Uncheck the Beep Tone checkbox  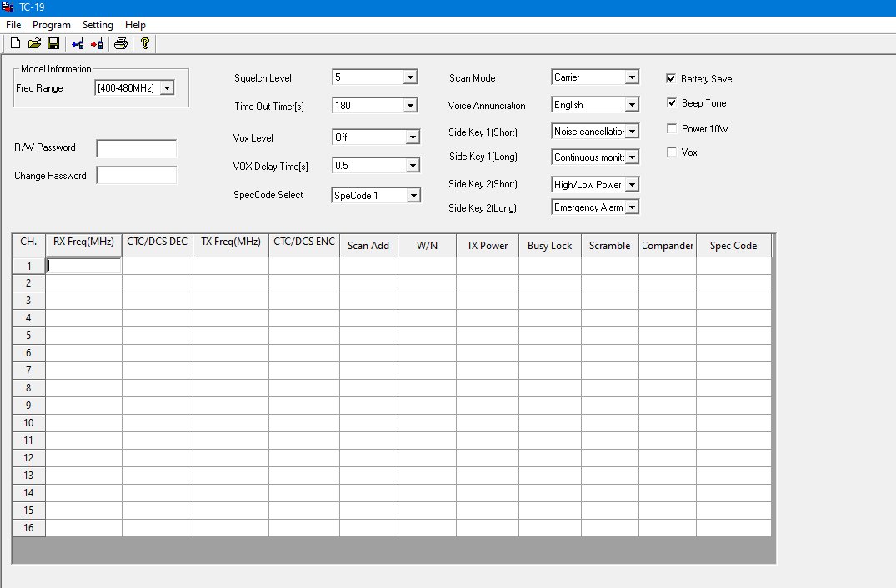click(x=671, y=103)
